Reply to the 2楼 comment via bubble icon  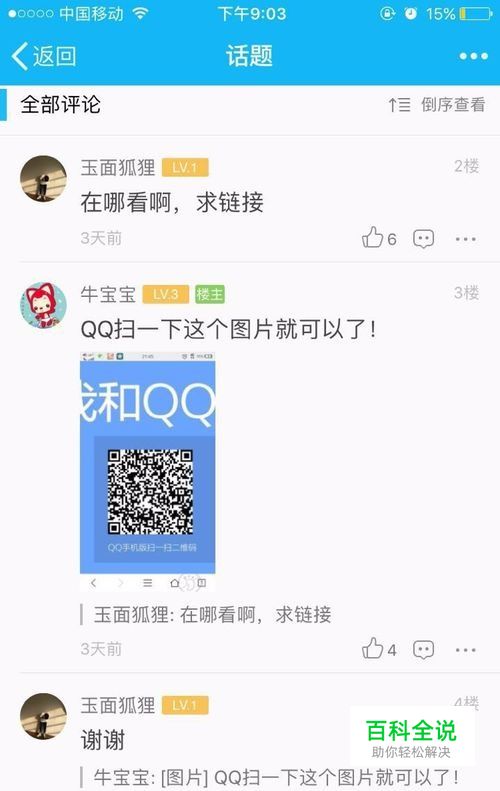coord(423,239)
